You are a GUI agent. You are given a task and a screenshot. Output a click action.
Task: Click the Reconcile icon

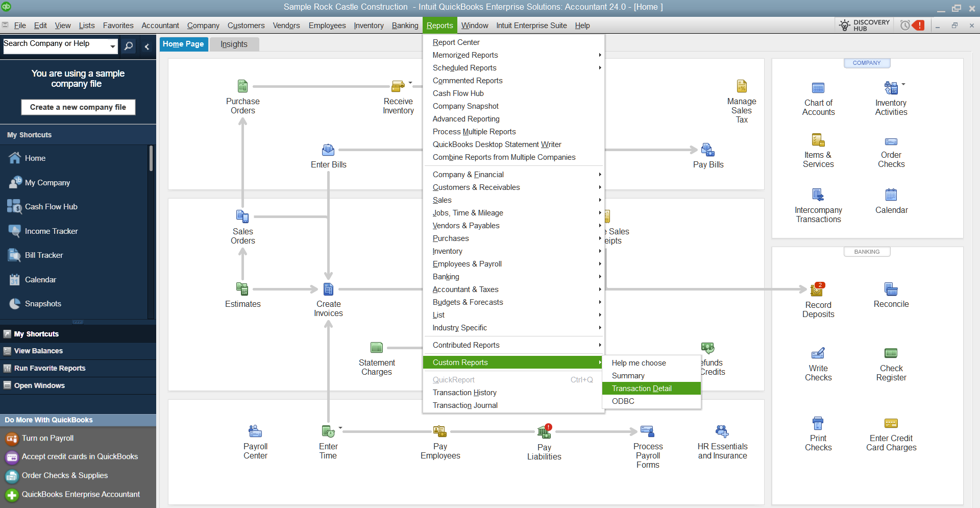click(891, 289)
